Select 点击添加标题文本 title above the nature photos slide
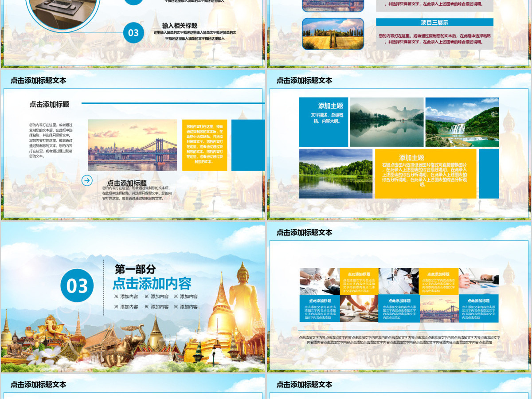The width and height of the screenshot is (532, 399). [304, 80]
